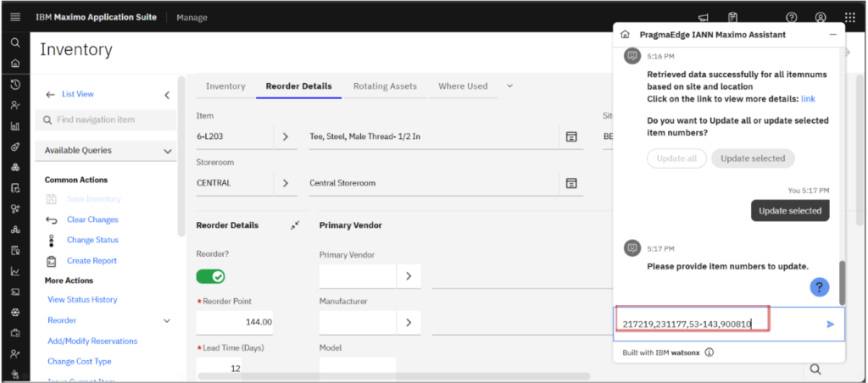Screen dimensions: 868x383
Task: Click the 'link' hyperlink in chat
Action: (808, 98)
